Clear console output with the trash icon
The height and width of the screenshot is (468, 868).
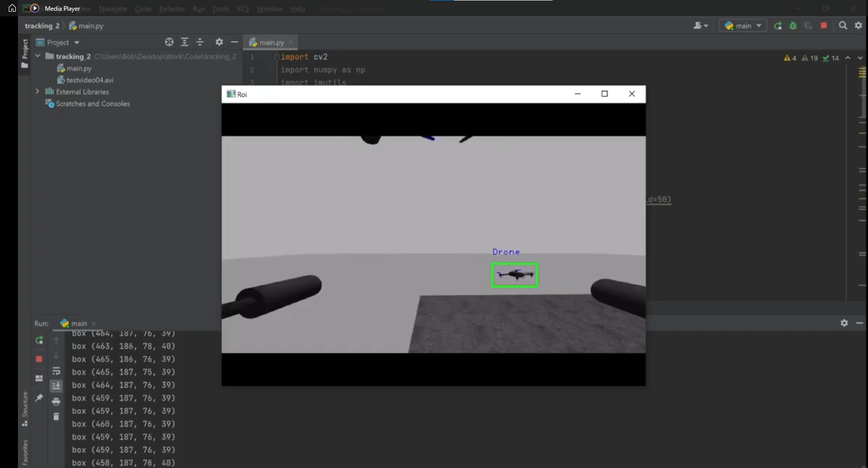[x=56, y=416]
